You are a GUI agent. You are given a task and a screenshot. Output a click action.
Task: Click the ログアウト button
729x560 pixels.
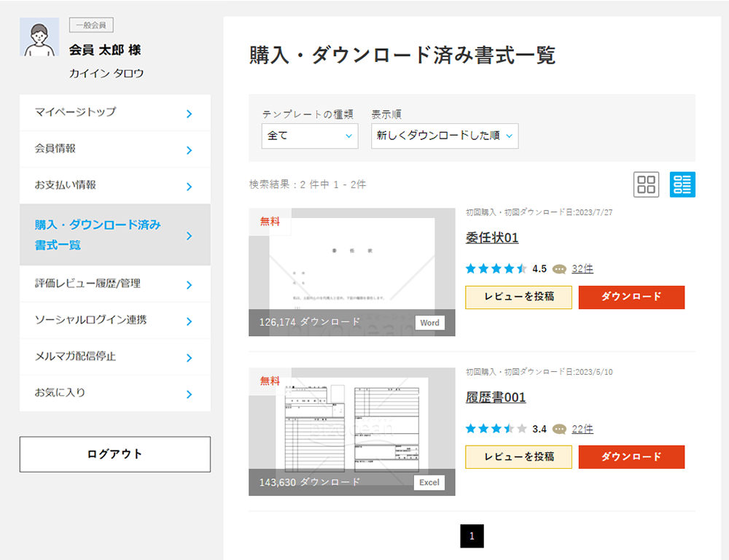pyautogui.click(x=115, y=454)
